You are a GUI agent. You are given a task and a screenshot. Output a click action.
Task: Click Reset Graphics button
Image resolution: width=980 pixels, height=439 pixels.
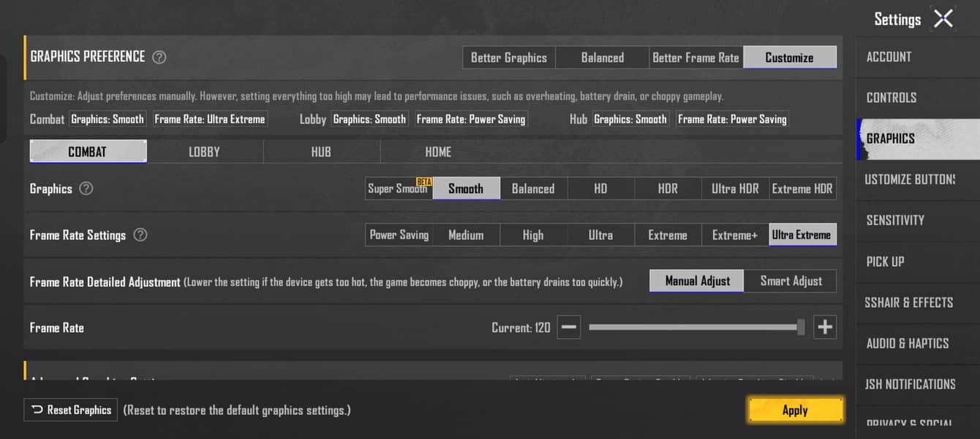[71, 410]
